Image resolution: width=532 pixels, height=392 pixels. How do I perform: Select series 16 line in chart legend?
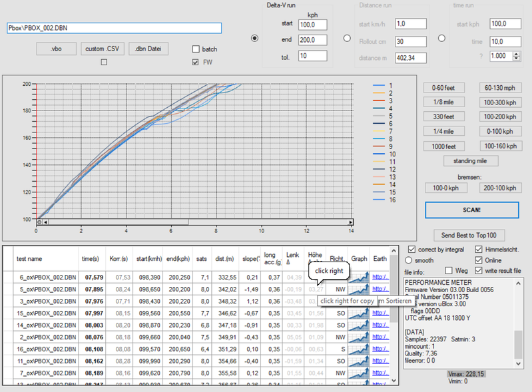(x=379, y=199)
